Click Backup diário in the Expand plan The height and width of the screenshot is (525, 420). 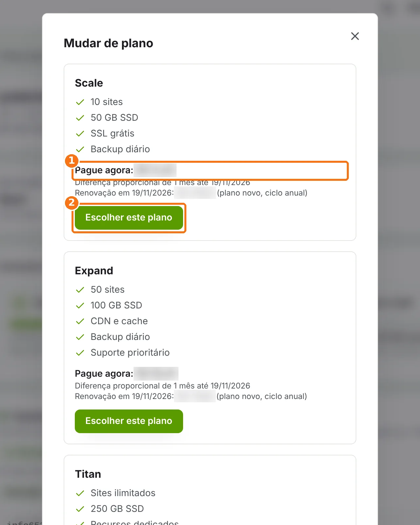coord(120,337)
